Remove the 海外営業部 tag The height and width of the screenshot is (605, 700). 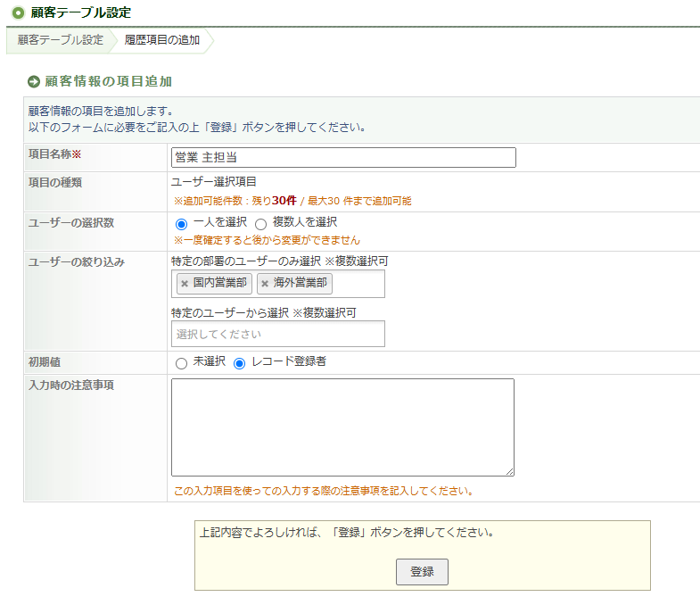pos(265,283)
